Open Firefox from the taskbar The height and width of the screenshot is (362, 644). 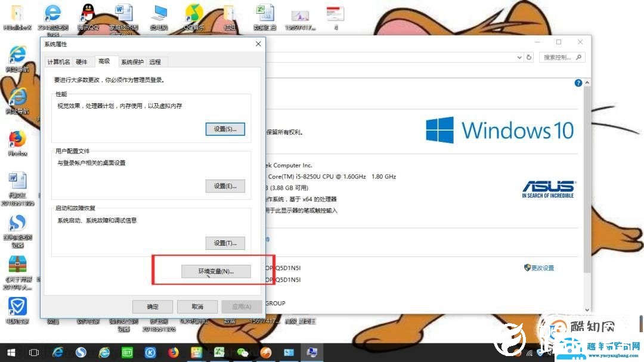[174, 352]
